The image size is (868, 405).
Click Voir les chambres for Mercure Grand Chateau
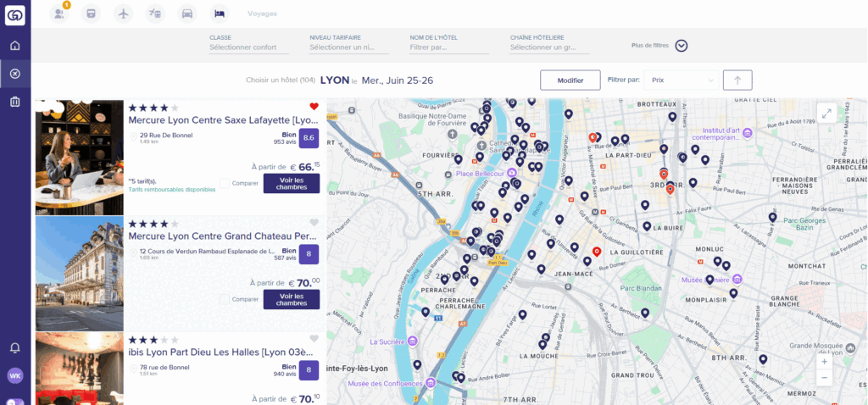(x=291, y=299)
